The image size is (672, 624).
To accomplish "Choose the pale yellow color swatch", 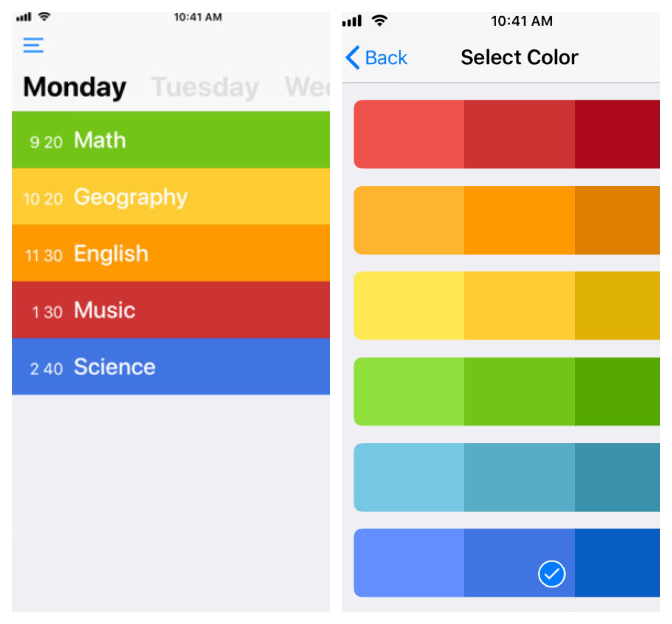I will [x=409, y=306].
